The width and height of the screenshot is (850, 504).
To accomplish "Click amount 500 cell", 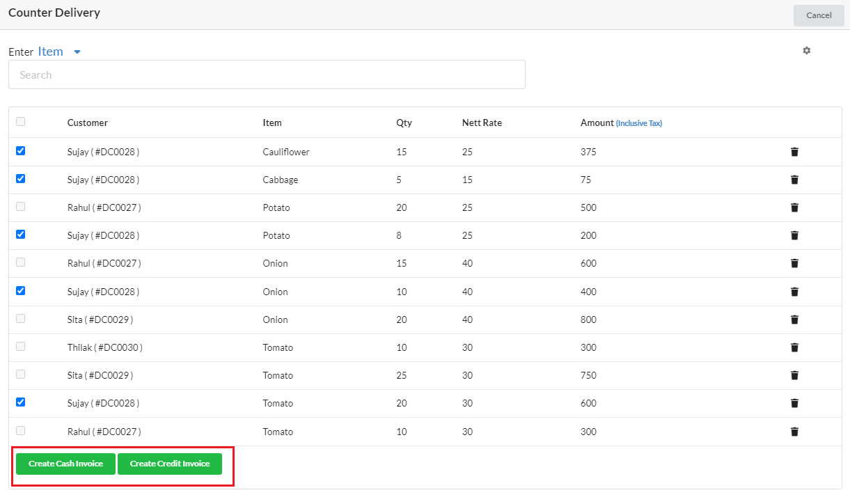I will tap(588, 207).
